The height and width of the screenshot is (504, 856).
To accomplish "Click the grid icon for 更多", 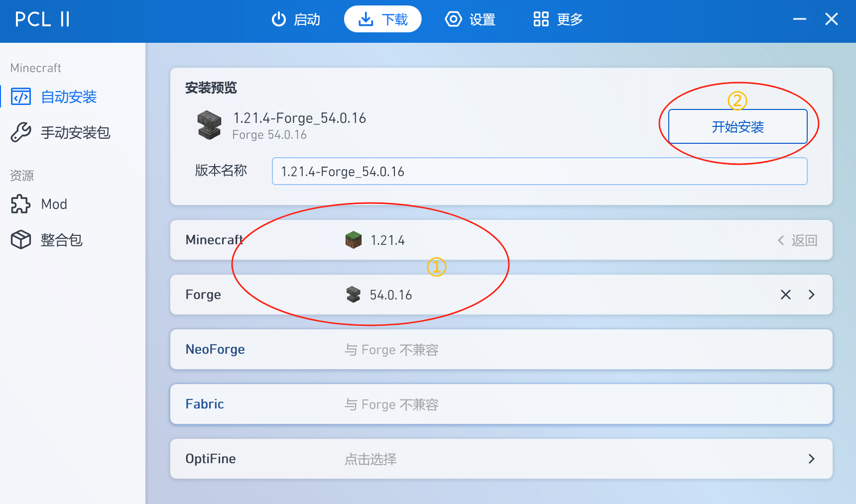I will [541, 19].
